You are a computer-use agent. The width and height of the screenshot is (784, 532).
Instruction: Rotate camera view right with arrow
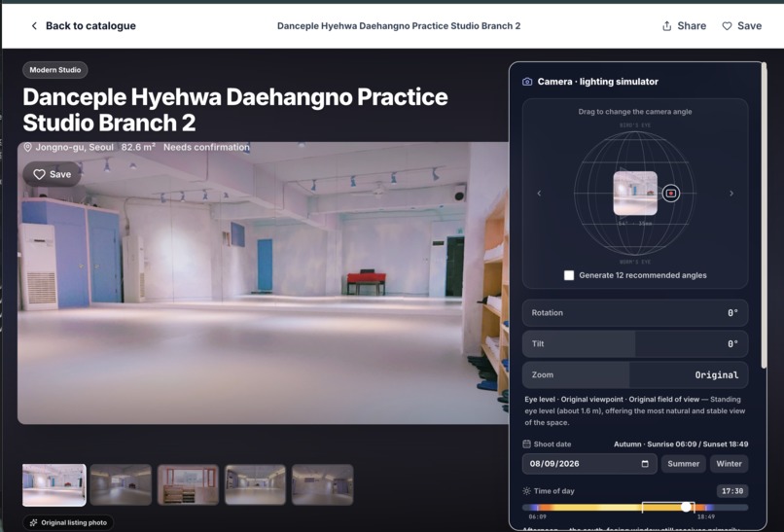(x=731, y=193)
